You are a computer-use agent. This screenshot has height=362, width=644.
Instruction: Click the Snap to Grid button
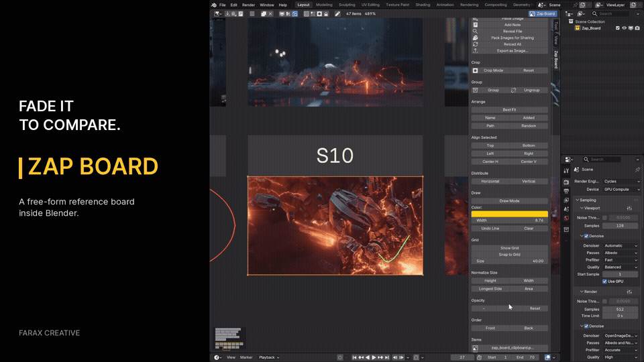point(509,255)
